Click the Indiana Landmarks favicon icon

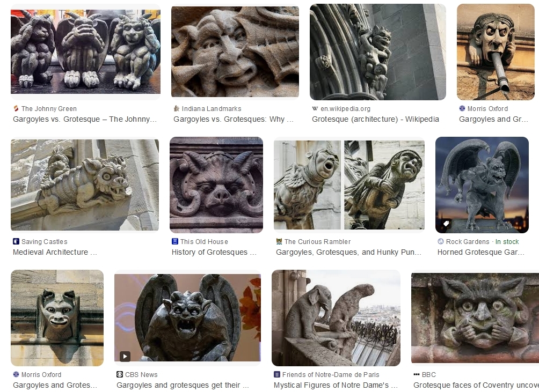click(x=176, y=108)
